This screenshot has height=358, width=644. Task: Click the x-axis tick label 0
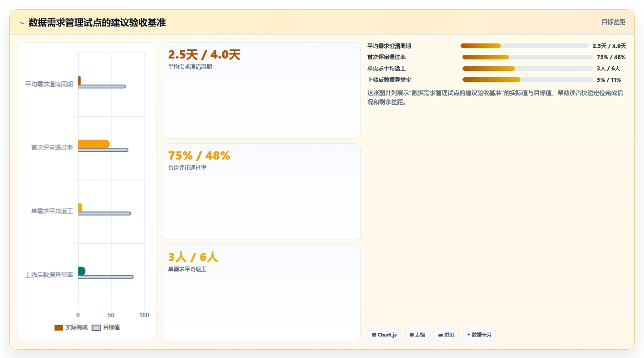78,315
